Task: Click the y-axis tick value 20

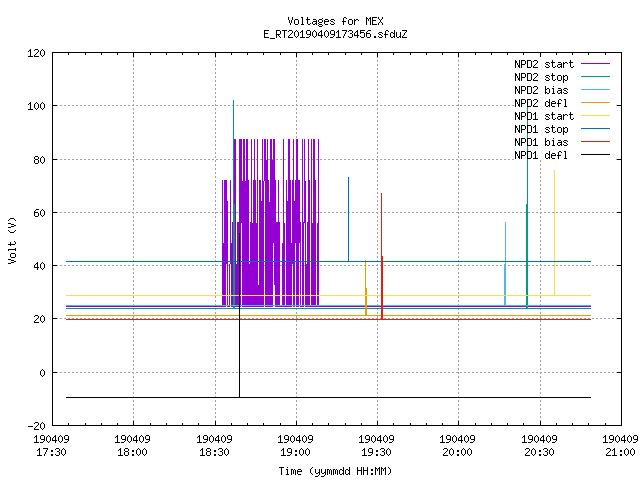Action: (40, 319)
